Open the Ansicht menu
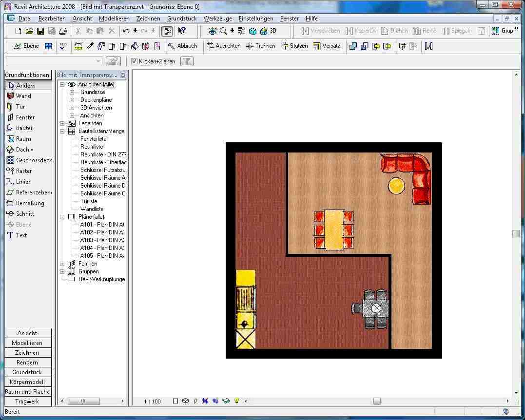The width and height of the screenshot is (525, 420). click(82, 19)
